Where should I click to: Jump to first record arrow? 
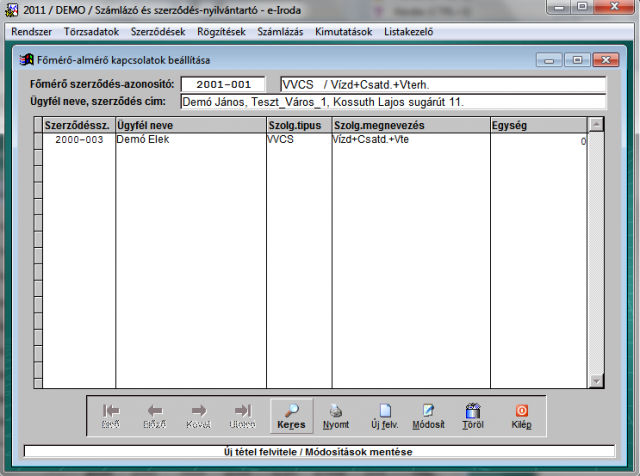pyautogui.click(x=111, y=415)
